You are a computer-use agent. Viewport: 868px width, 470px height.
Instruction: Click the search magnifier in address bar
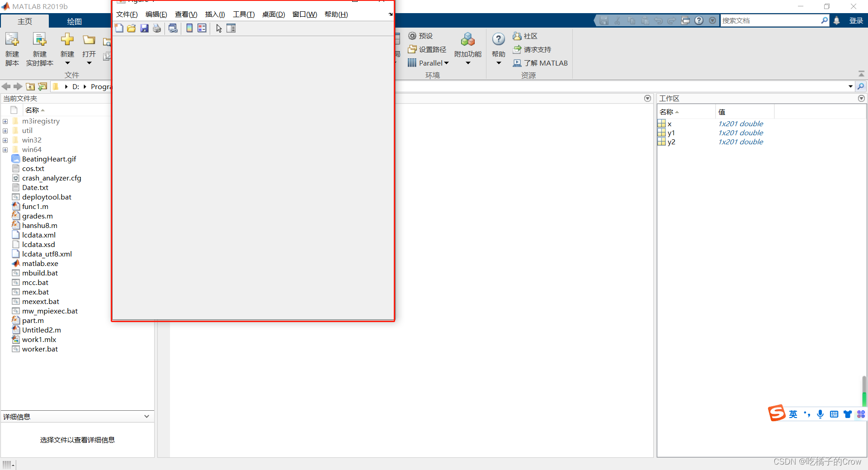tap(861, 86)
